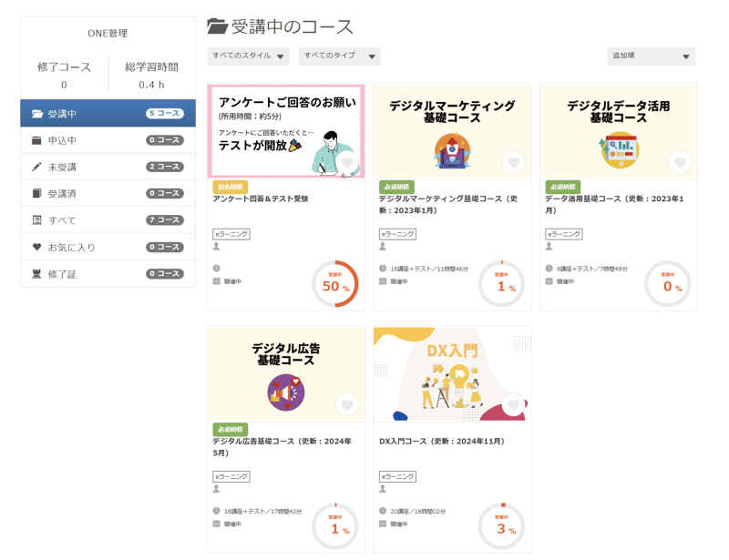Select the 申込中 sidebar menu item
The width and height of the screenshot is (729, 560).
[108, 140]
